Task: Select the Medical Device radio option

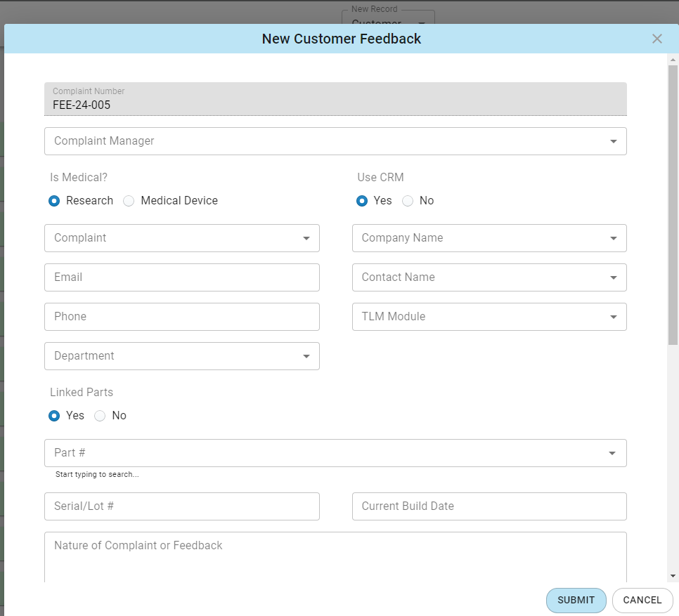Action: (x=129, y=201)
